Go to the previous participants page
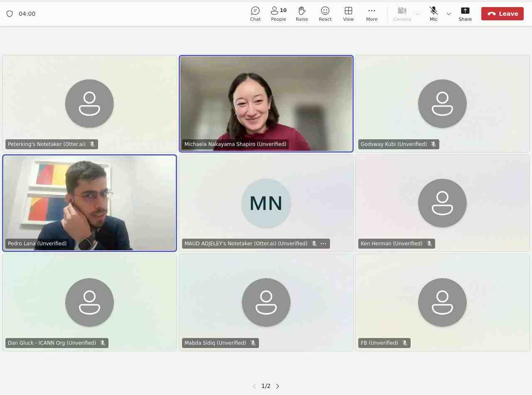The image size is (532, 395). tap(254, 386)
